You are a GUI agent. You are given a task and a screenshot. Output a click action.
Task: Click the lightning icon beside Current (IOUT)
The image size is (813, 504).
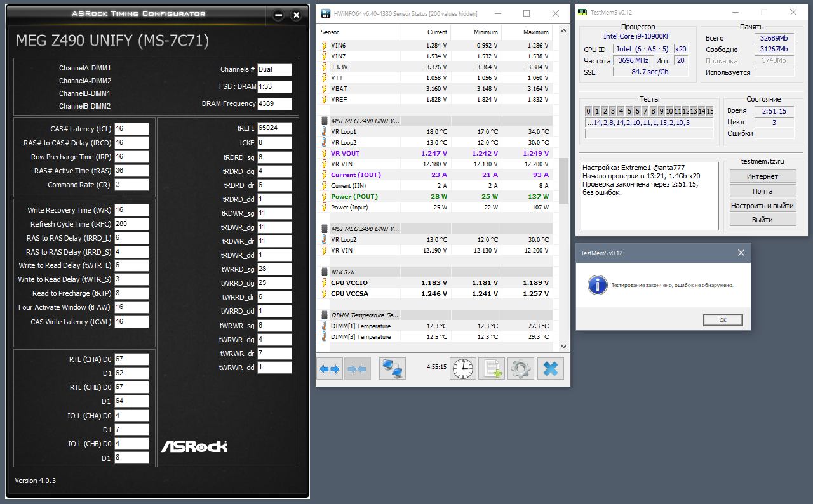coord(325,175)
